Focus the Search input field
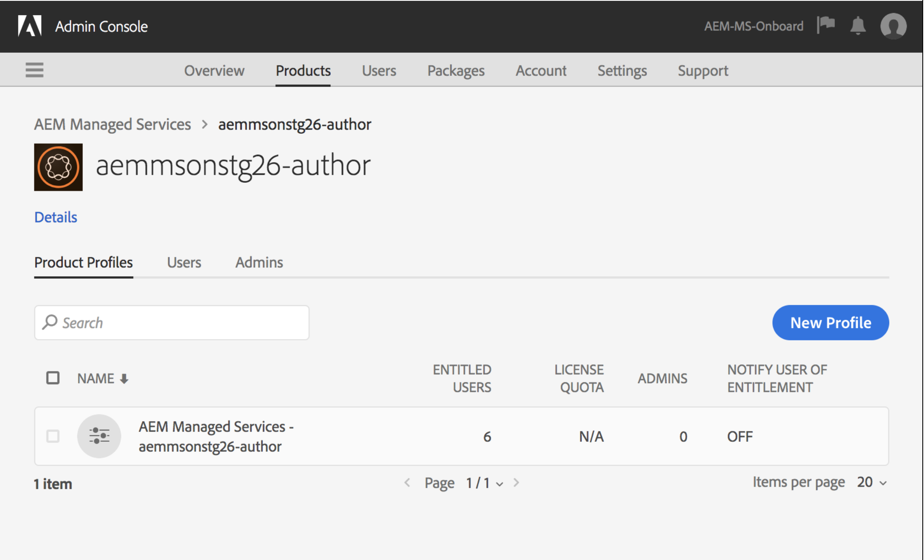924x560 pixels. 180,323
